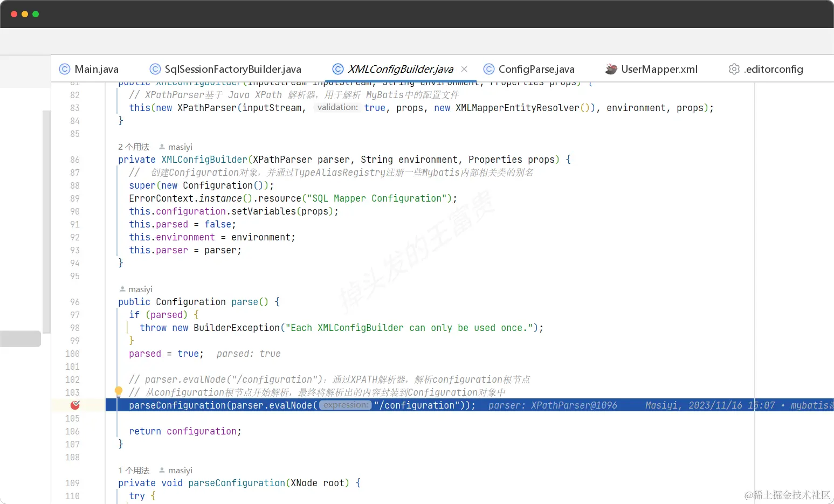Click the 'expression:' parameter hint
The image size is (834, 504).
click(x=346, y=405)
